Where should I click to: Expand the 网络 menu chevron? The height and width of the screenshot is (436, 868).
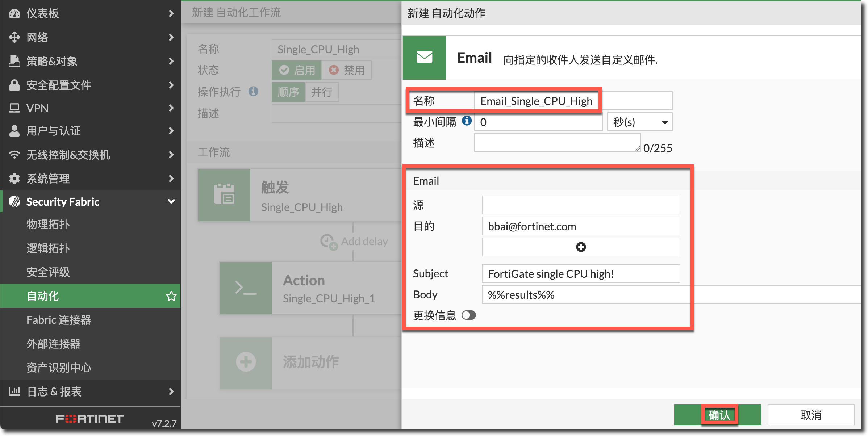pos(171,37)
